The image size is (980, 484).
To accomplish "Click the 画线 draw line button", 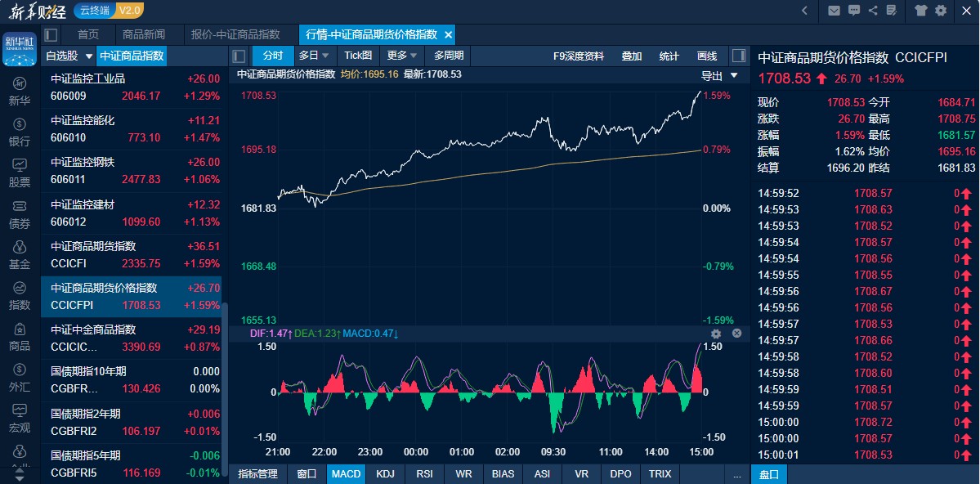I will (707, 56).
